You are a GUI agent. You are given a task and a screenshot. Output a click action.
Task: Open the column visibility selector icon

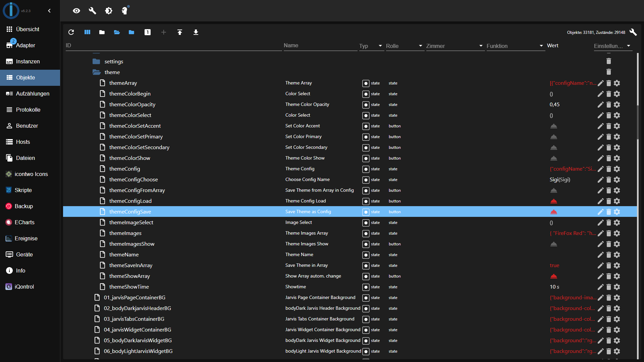click(x=87, y=32)
